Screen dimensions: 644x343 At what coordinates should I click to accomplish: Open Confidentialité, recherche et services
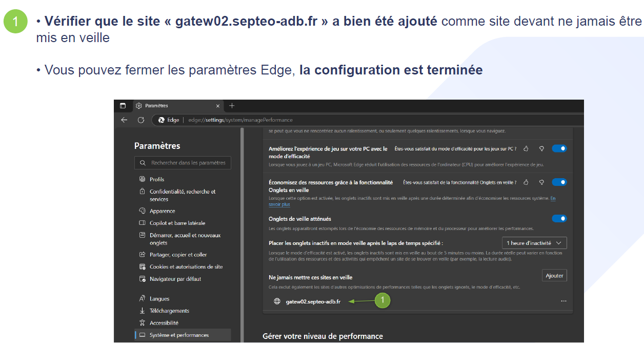pyautogui.click(x=183, y=195)
